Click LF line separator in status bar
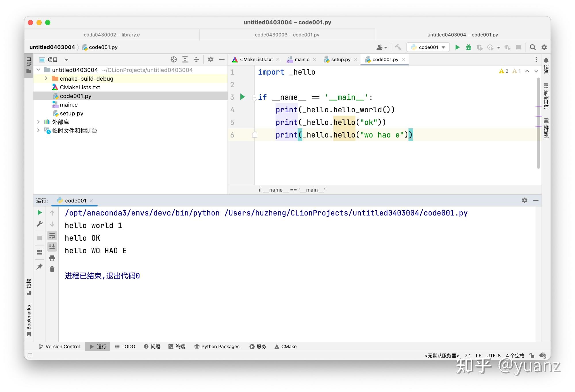 point(478,356)
